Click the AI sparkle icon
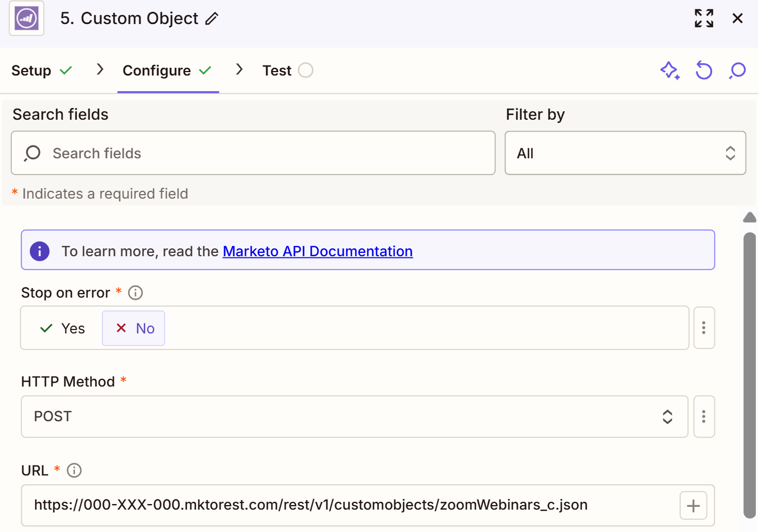Screen dimensions: 758x532 click(x=670, y=70)
